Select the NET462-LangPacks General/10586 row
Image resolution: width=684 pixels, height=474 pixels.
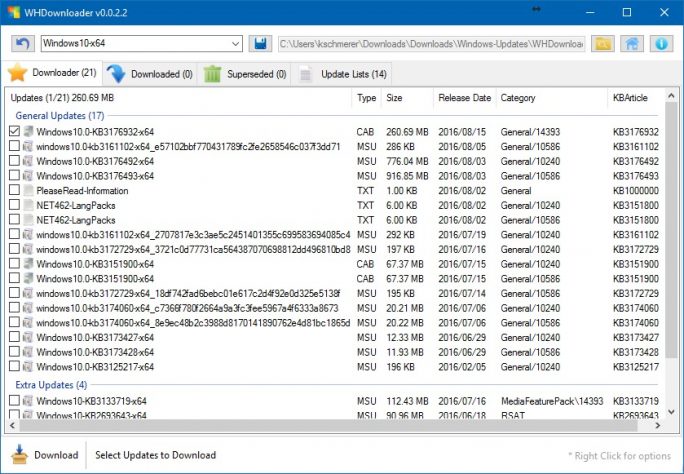(334, 220)
